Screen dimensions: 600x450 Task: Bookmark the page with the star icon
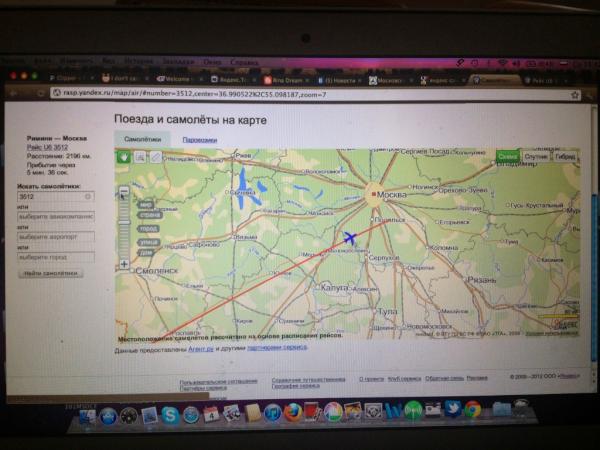(575, 95)
